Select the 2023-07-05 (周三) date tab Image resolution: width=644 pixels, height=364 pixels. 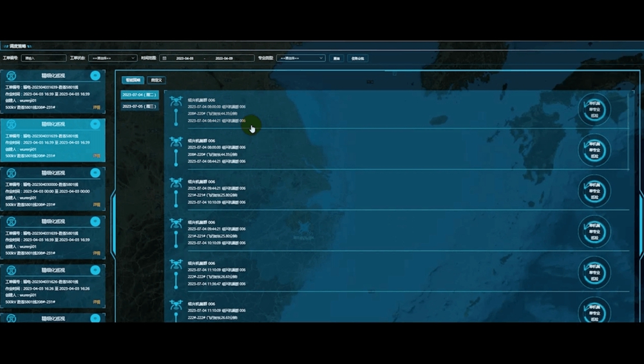click(139, 106)
